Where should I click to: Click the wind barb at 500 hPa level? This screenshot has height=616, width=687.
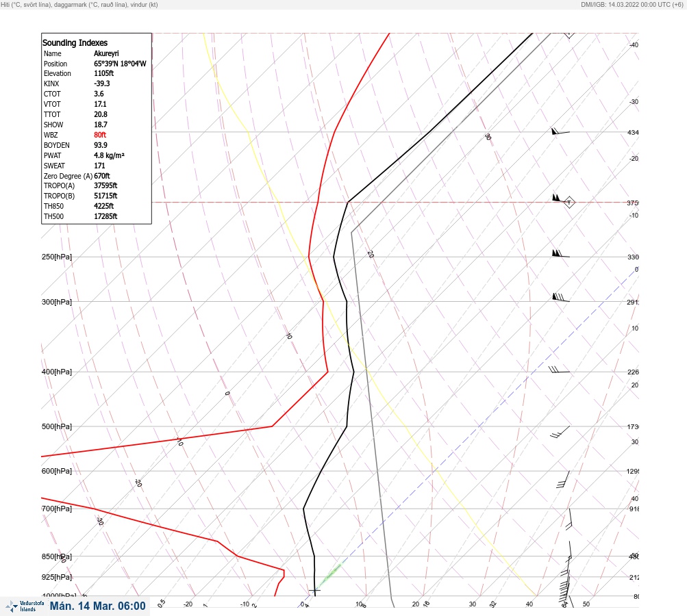(x=560, y=432)
